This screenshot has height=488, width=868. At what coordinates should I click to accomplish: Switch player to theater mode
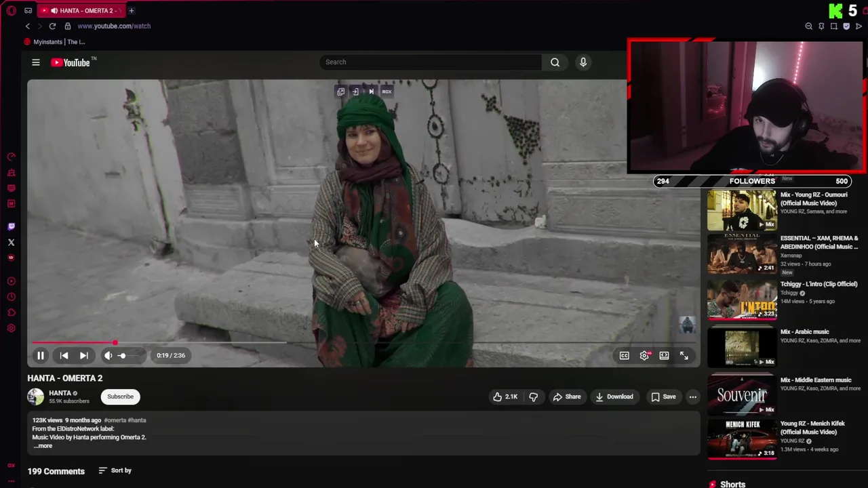coord(664,355)
